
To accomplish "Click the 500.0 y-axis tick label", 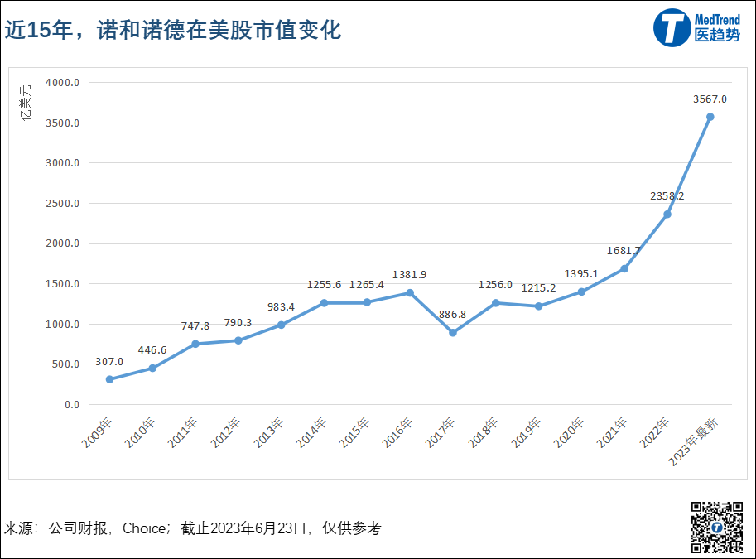I will pyautogui.click(x=66, y=364).
